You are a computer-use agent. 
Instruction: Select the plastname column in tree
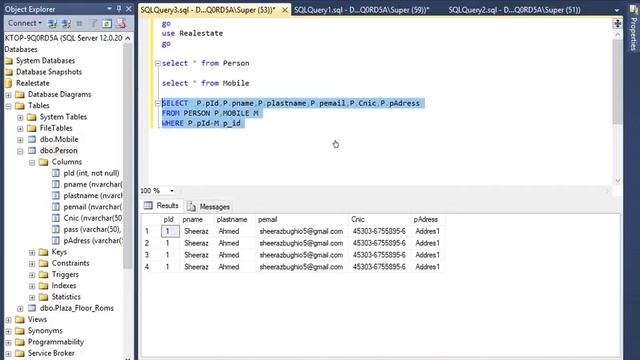[93, 196]
